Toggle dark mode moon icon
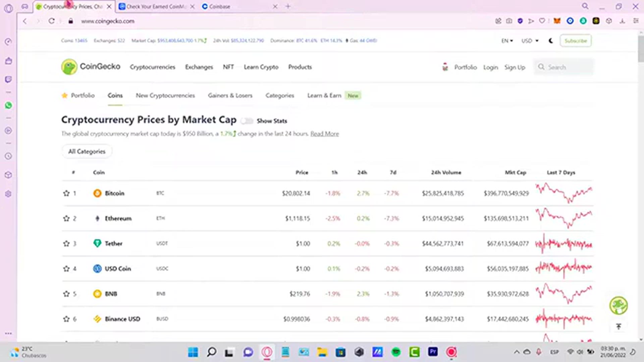The width and height of the screenshot is (644, 362). [x=551, y=41]
